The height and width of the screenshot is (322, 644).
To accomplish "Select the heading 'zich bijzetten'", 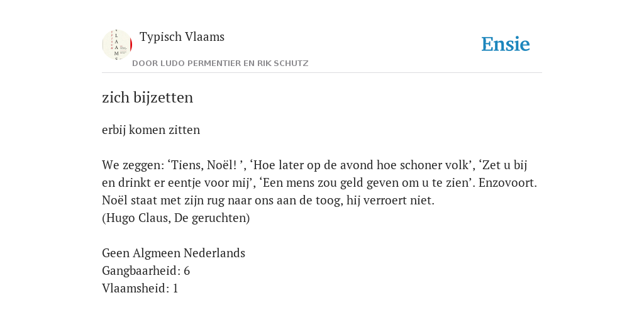I will click(x=147, y=97).
